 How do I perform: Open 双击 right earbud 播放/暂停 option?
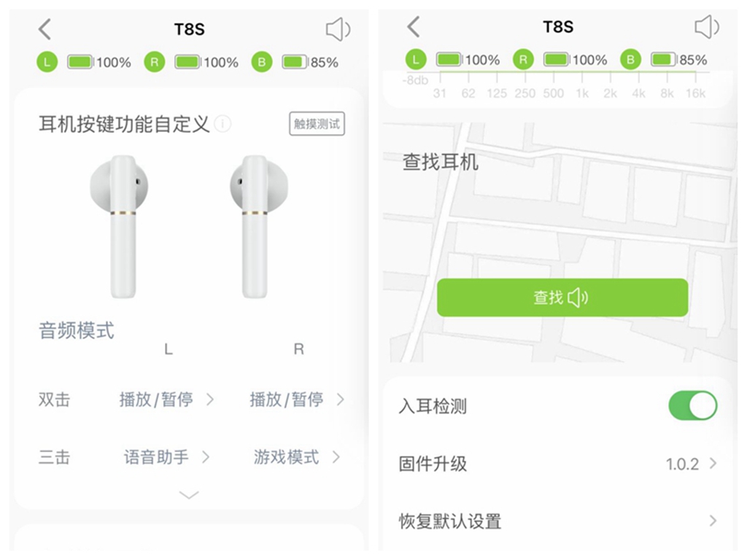point(297,399)
